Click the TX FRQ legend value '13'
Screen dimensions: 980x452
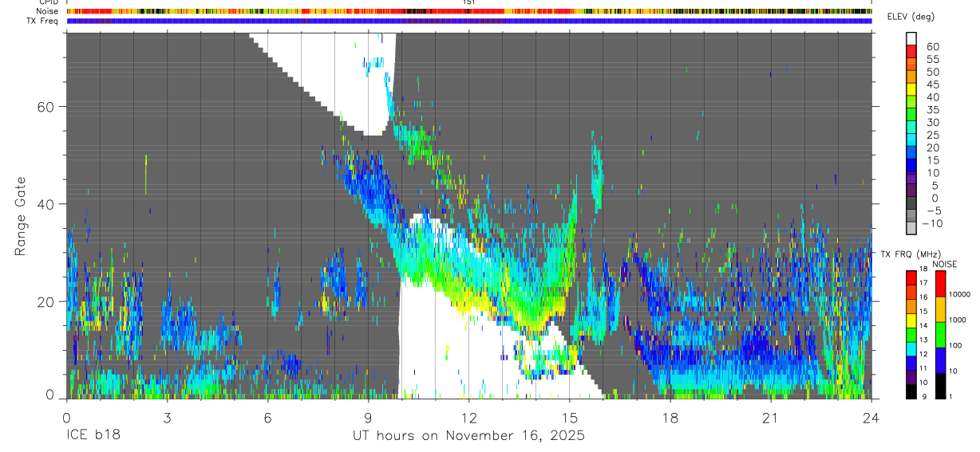click(923, 340)
